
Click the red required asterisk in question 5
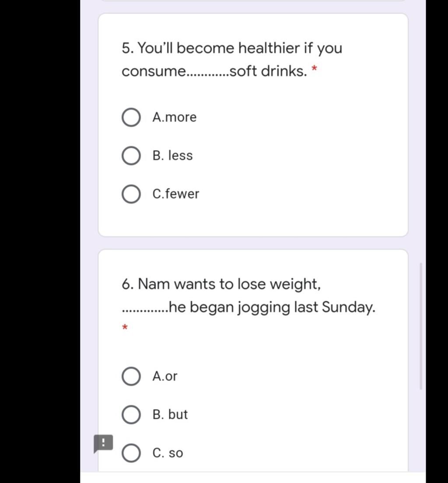[x=314, y=68]
